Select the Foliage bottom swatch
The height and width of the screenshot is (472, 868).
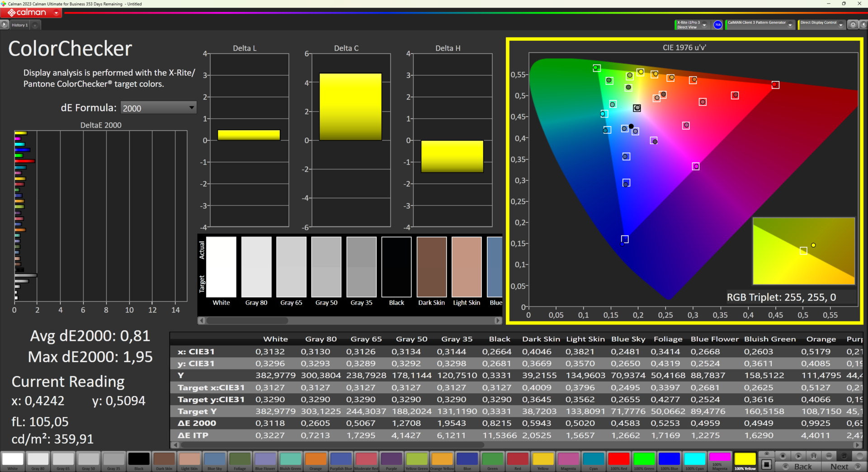(240, 461)
